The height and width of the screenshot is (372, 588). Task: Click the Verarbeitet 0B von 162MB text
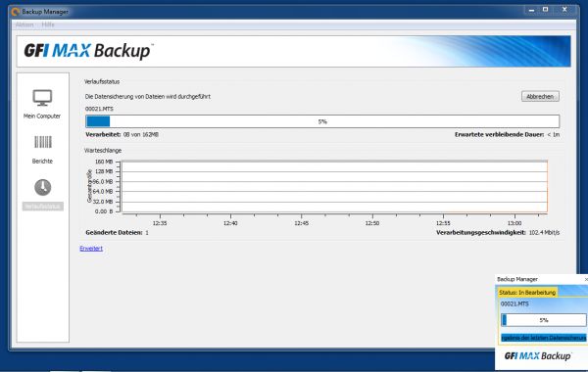[122, 134]
